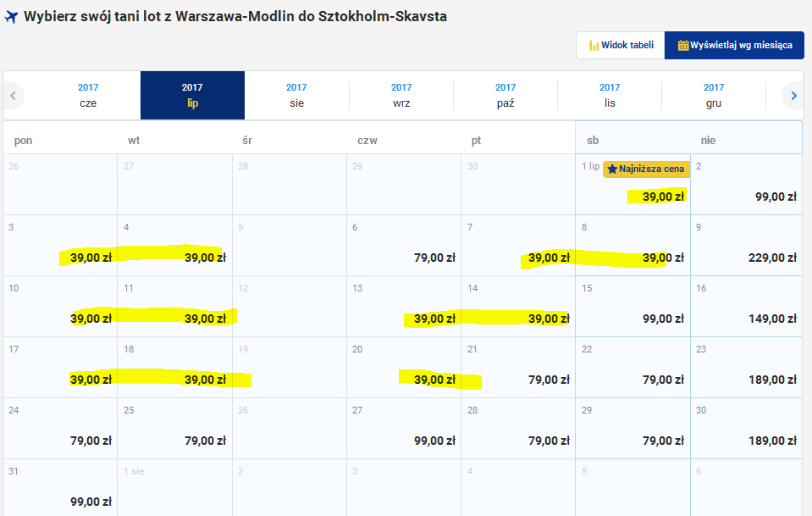Viewport: 812px width, 516px height.
Task: Choose the 2017 paź month tab
Action: click(x=505, y=96)
